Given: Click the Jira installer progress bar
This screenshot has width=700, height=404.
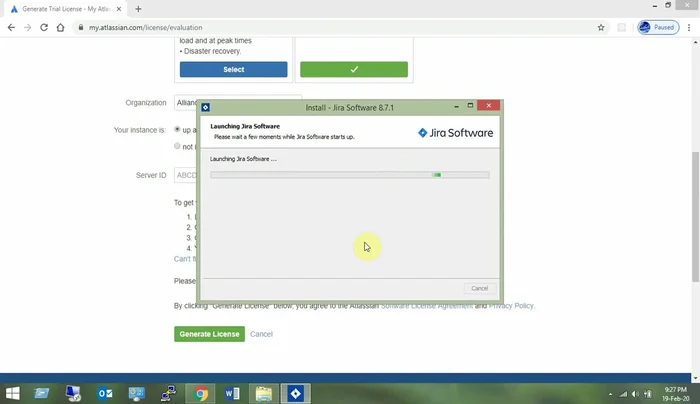Looking at the screenshot, I should 350,175.
